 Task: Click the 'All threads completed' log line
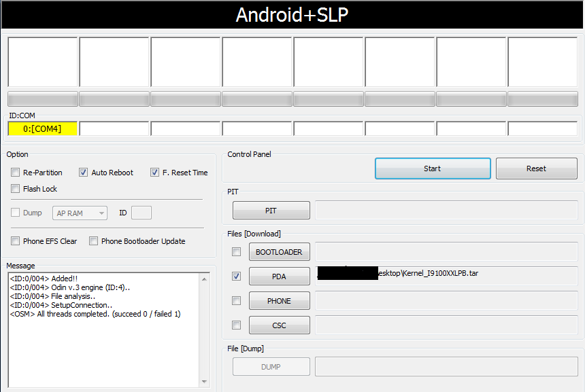tap(95, 314)
